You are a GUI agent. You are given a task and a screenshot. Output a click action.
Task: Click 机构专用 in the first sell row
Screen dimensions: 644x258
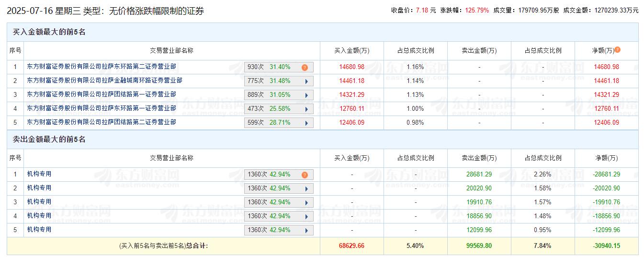pyautogui.click(x=39, y=174)
